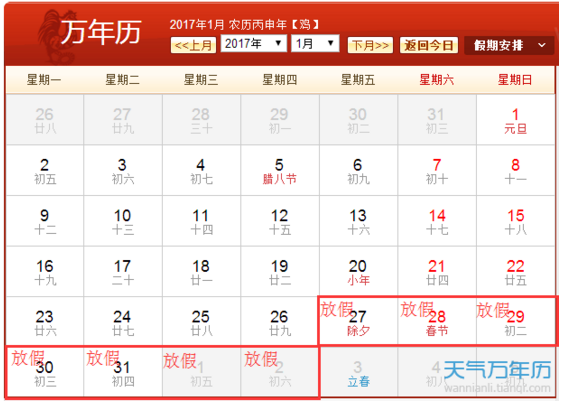The width and height of the screenshot is (563, 403).
Task: Select January 21 廿四
Action: (437, 272)
